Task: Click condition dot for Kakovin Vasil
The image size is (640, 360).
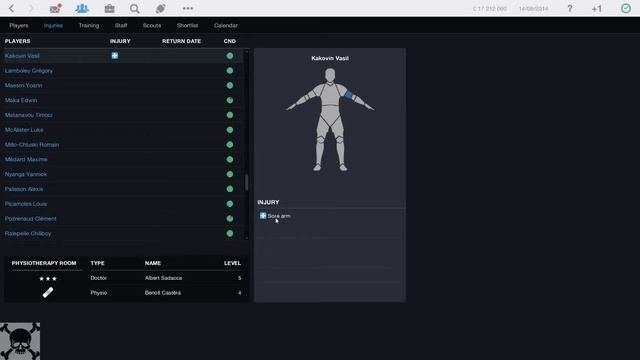Action: click(x=230, y=56)
